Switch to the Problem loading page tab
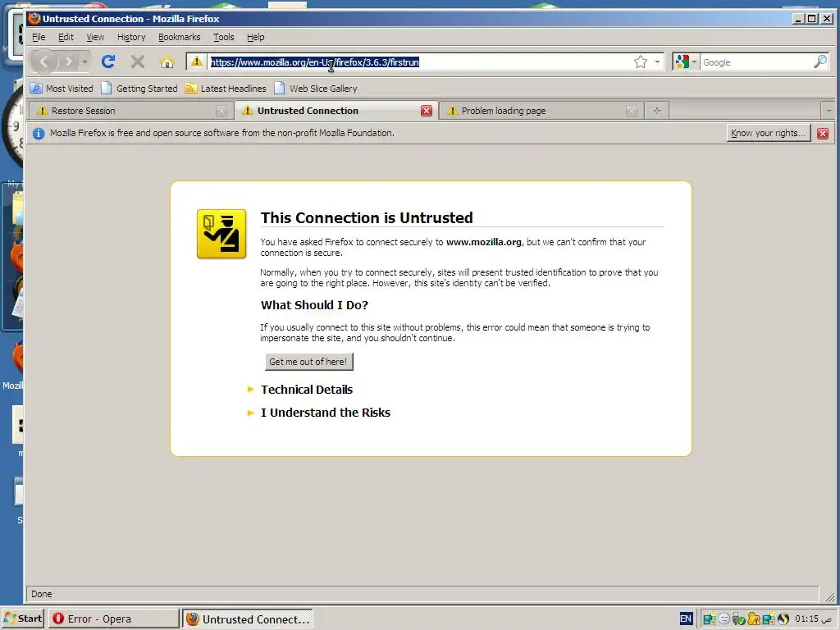 tap(541, 111)
